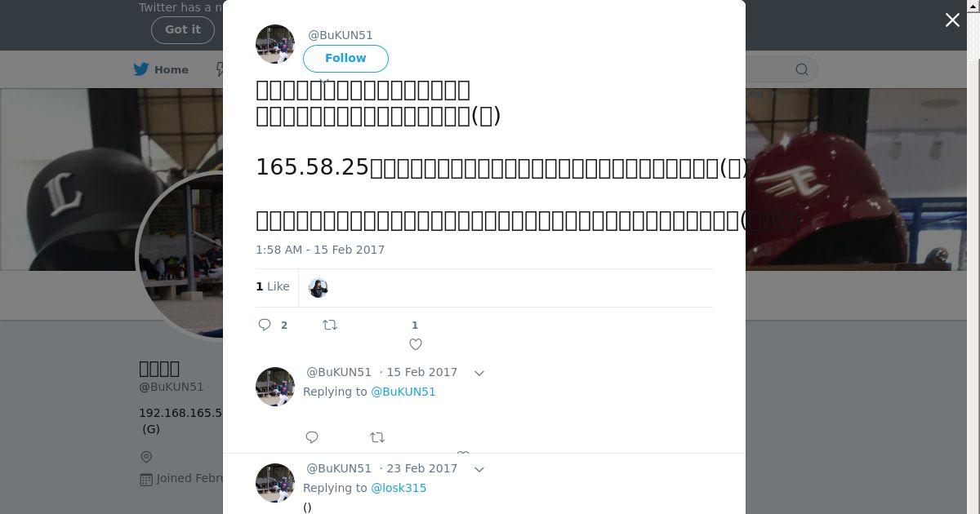Like the main tweet heart icon
Image resolution: width=980 pixels, height=514 pixels.
[416, 344]
